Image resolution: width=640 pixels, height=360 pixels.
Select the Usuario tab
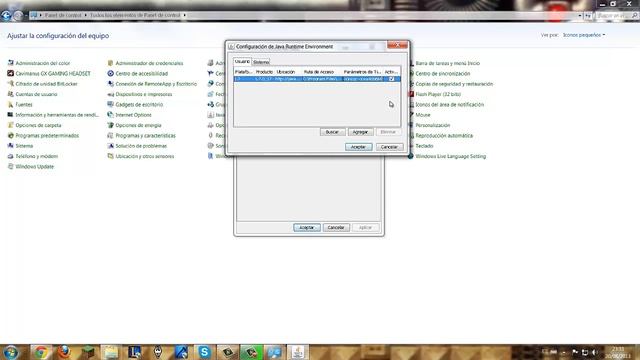(x=242, y=61)
